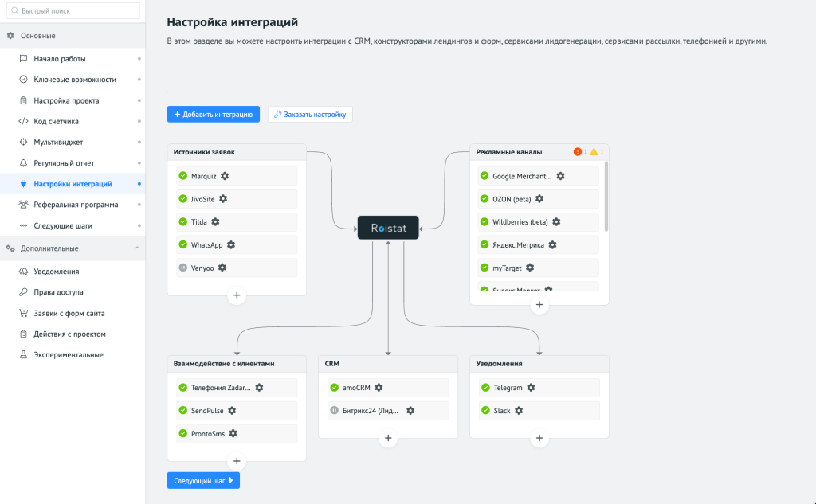Open settings gear next to Tilda
This screenshot has width=816, height=504.
point(215,222)
